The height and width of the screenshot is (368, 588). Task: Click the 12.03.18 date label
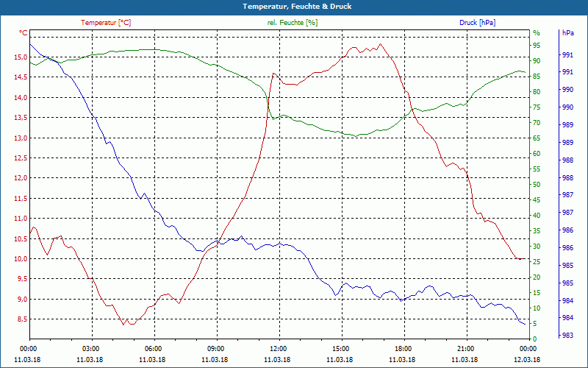[528, 359]
